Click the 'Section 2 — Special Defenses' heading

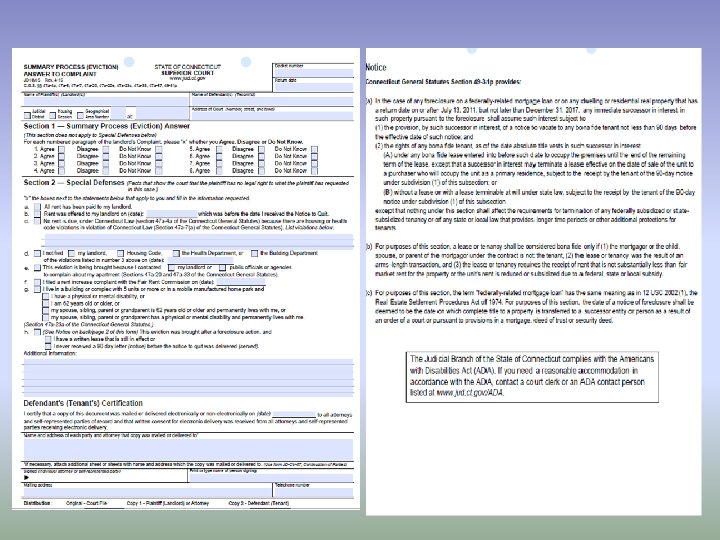coord(74,183)
